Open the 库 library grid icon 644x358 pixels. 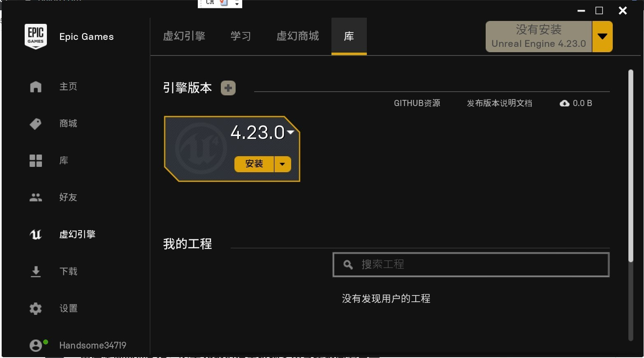coord(36,161)
